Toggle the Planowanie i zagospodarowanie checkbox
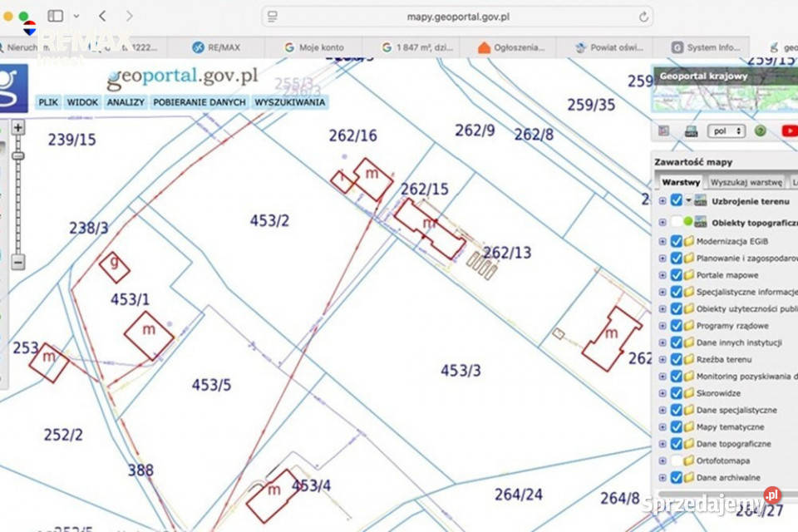798x532 pixels. (x=677, y=259)
